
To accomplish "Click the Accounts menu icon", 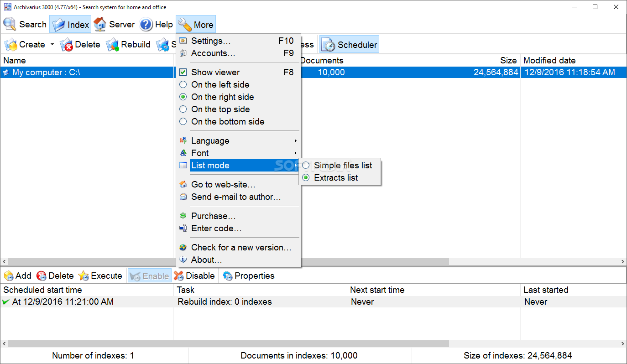I will (183, 53).
